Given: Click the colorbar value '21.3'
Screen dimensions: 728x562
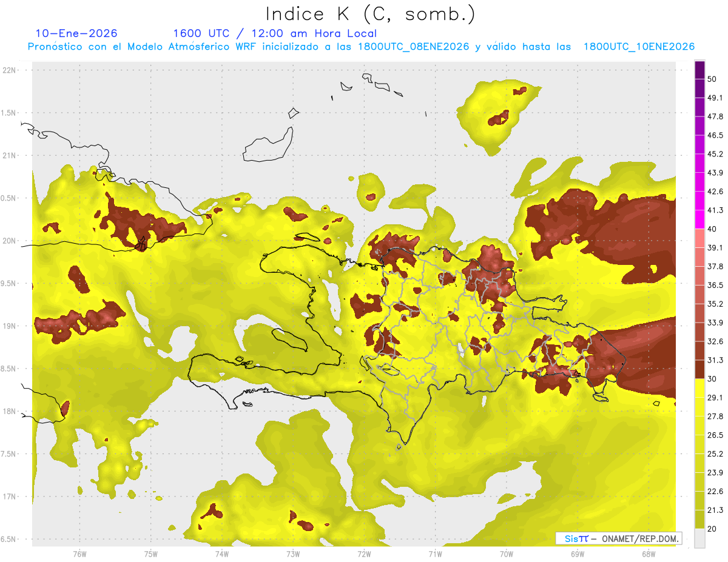Looking at the screenshot, I should [x=715, y=510].
